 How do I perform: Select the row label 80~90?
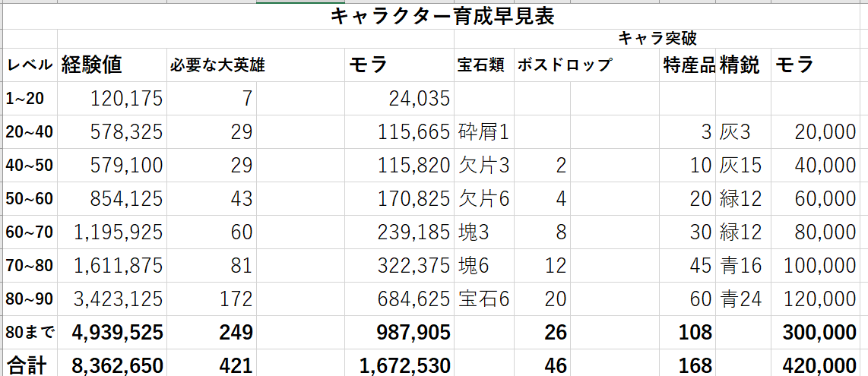(x=30, y=299)
